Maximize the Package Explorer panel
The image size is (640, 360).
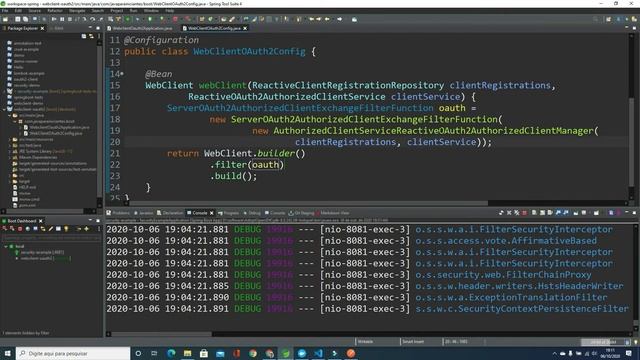click(x=98, y=28)
